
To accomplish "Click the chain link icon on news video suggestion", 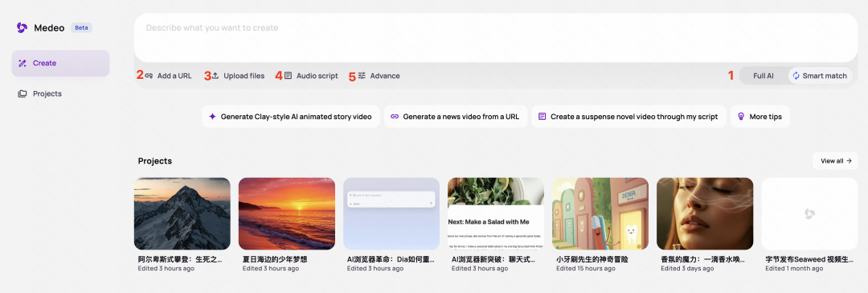I will (395, 117).
